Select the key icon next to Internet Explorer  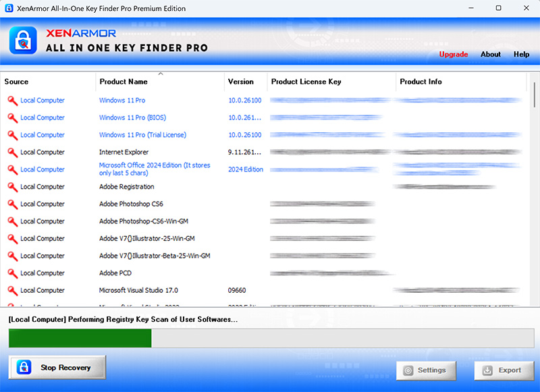pyautogui.click(x=12, y=152)
